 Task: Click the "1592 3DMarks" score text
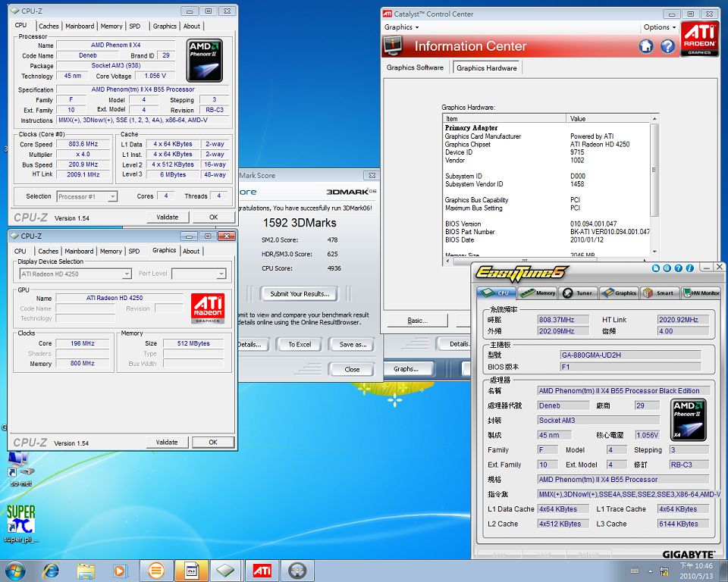tap(300, 224)
